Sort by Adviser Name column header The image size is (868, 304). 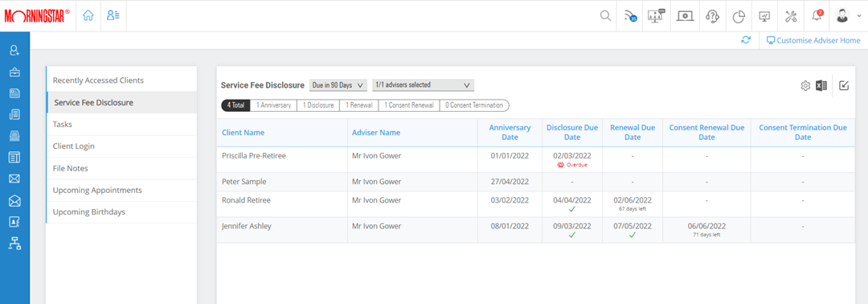click(x=376, y=133)
